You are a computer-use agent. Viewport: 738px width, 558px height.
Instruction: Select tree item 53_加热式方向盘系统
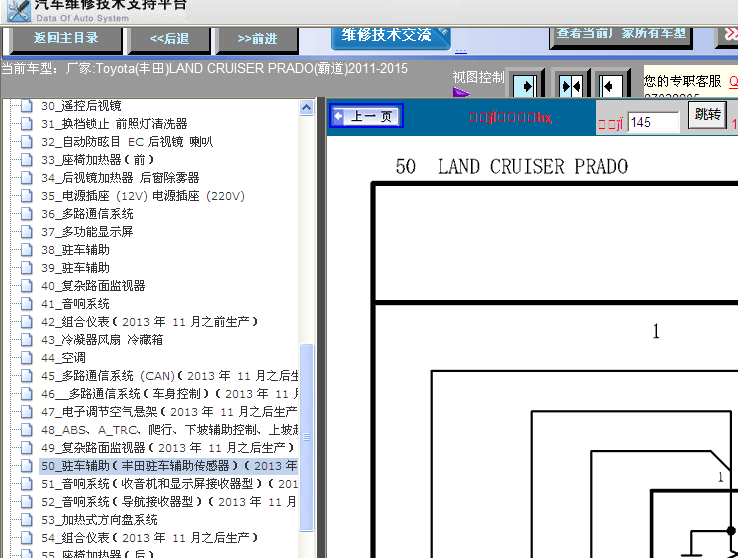[x=99, y=519]
